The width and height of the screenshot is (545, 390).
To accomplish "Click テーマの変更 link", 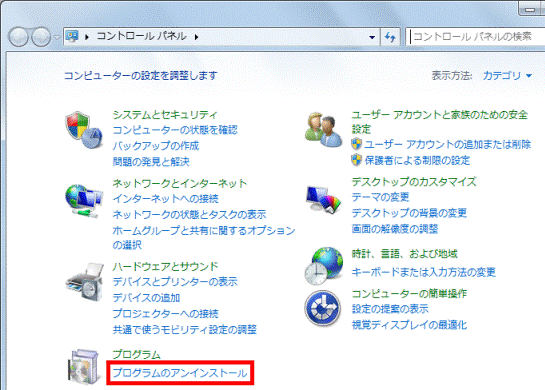I will [380, 197].
